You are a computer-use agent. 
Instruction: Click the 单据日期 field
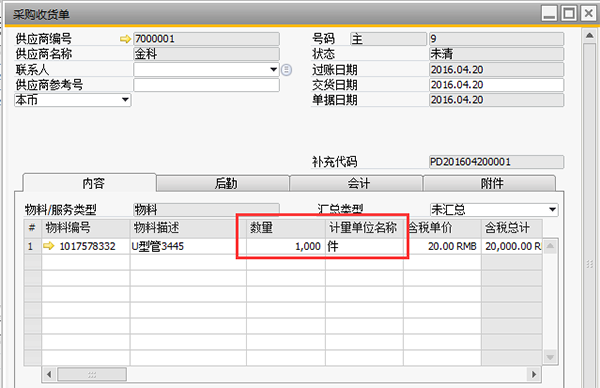(x=496, y=100)
